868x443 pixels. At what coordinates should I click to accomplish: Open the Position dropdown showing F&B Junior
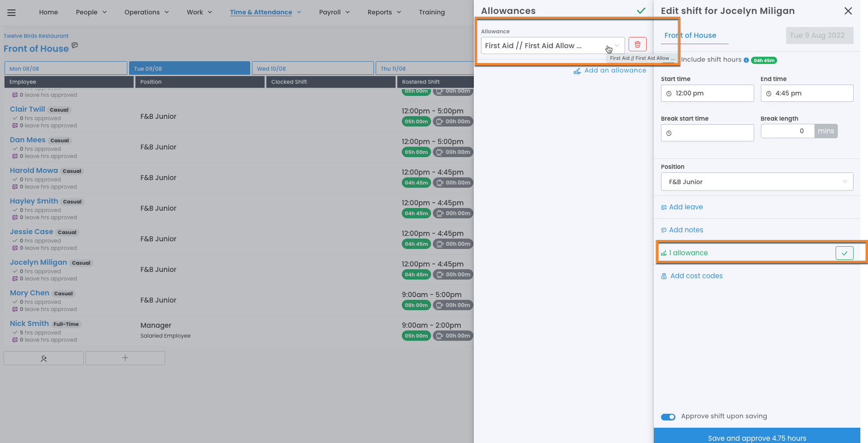(x=757, y=182)
